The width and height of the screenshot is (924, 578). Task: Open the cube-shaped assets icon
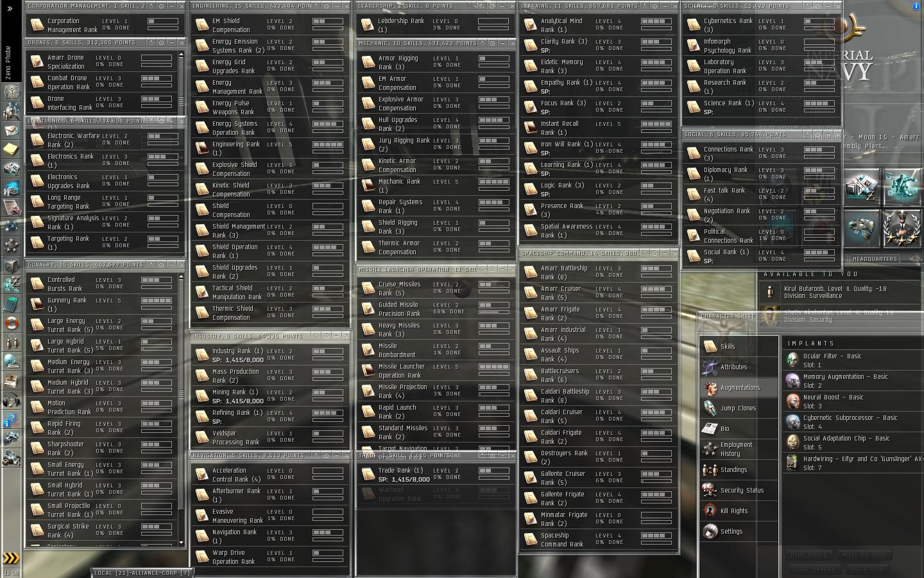[11, 265]
